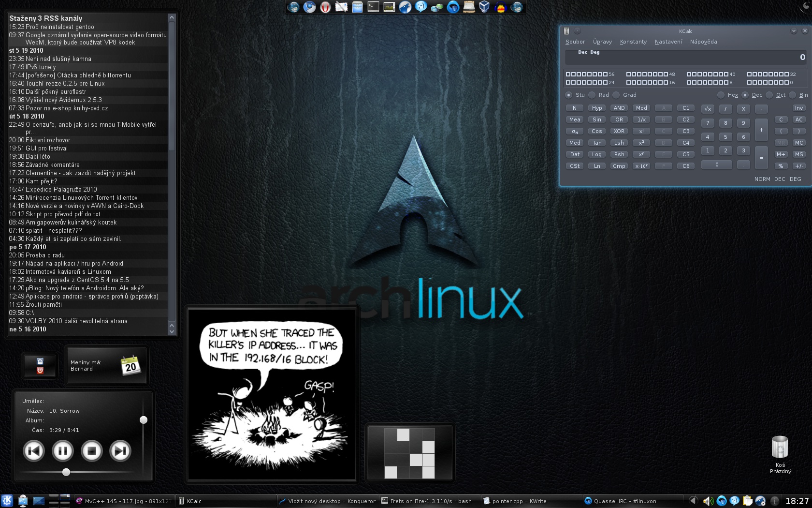Open the system monitor graph icon
Image resolution: width=812 pixels, height=508 pixels.
(389, 7)
